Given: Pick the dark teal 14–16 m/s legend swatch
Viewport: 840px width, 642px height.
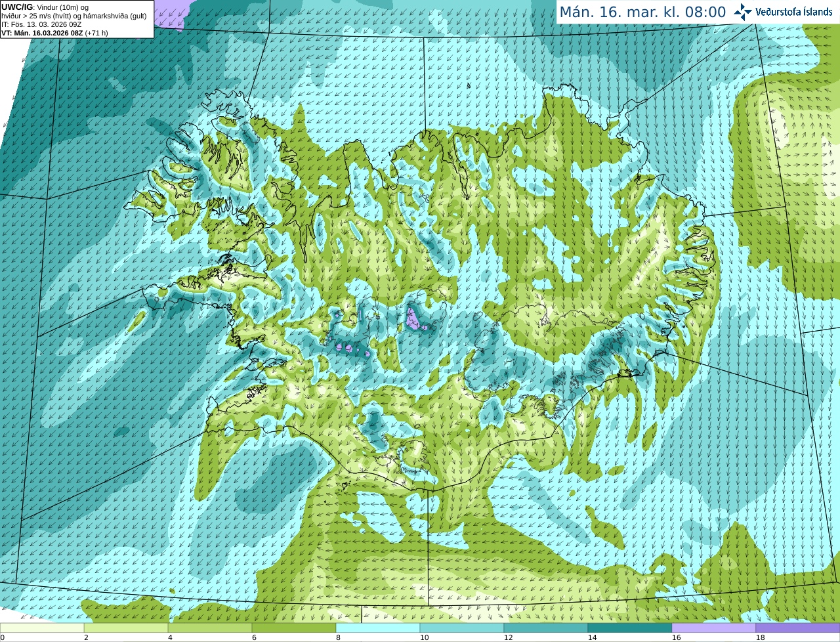Looking at the screenshot, I should 630,628.
